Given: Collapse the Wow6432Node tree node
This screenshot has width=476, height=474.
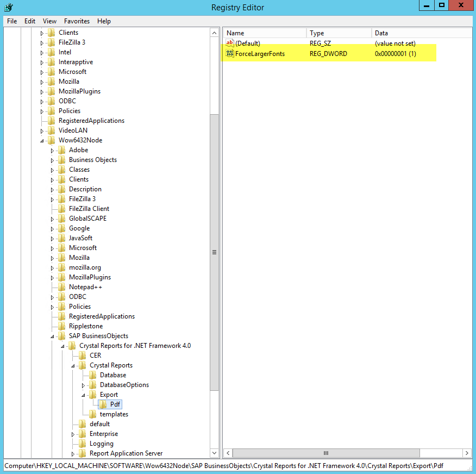Looking at the screenshot, I should point(42,141).
